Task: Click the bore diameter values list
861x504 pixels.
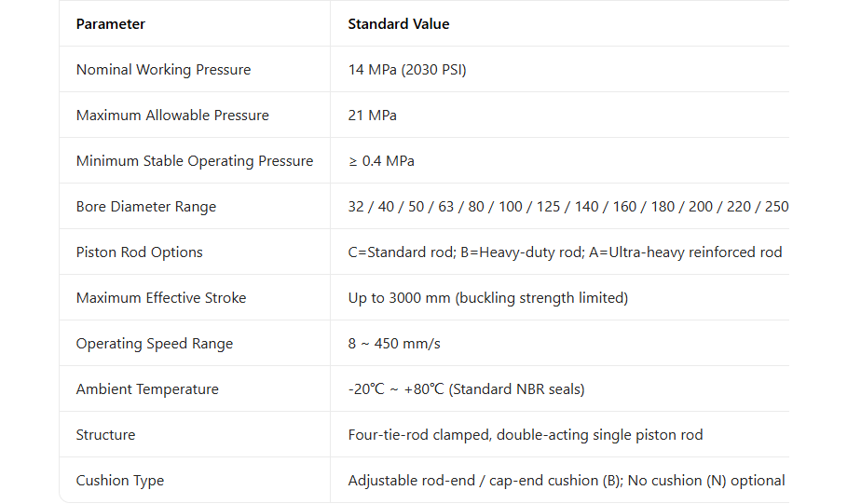Action: click(567, 207)
